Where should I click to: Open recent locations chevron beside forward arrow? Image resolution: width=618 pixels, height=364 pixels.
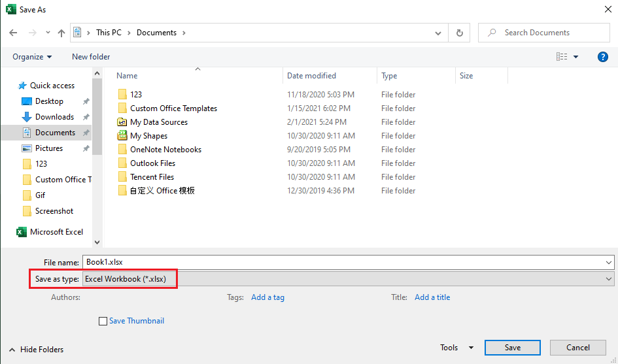(x=48, y=33)
